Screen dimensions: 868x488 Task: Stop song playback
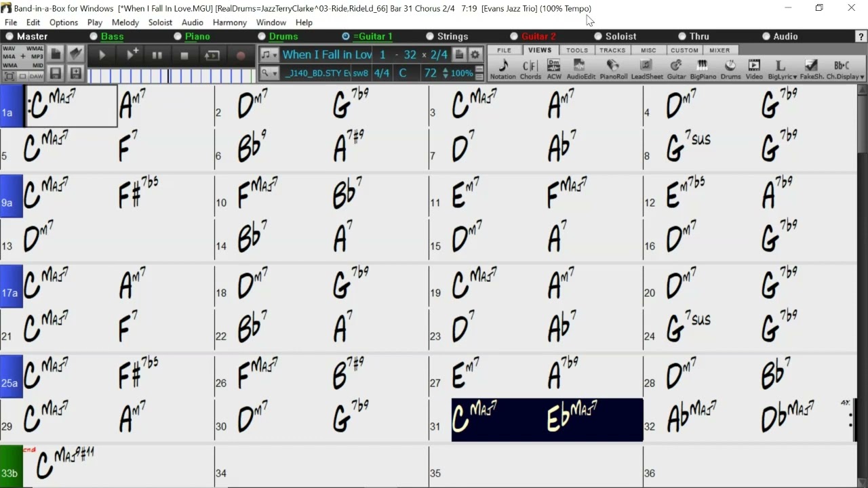pos(184,56)
